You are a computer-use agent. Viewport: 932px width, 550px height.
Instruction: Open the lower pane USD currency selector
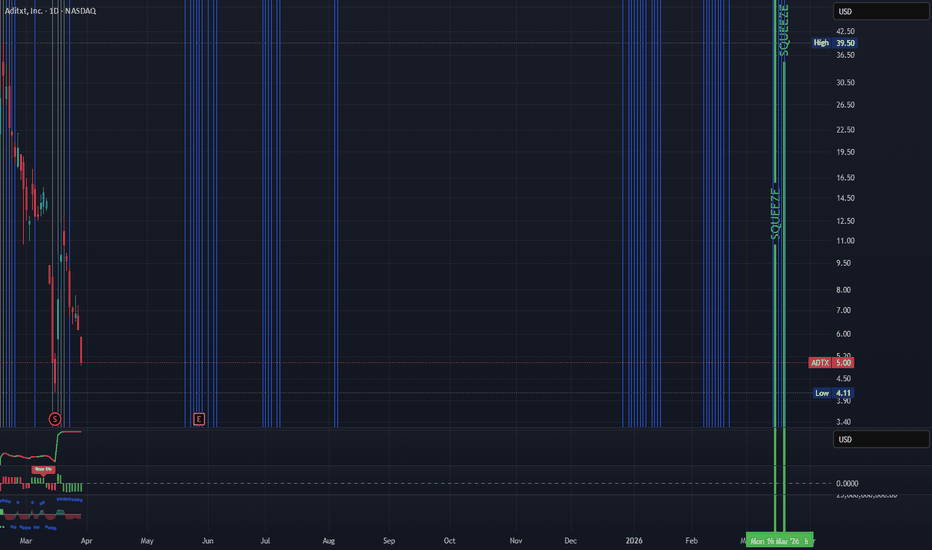(x=881, y=439)
